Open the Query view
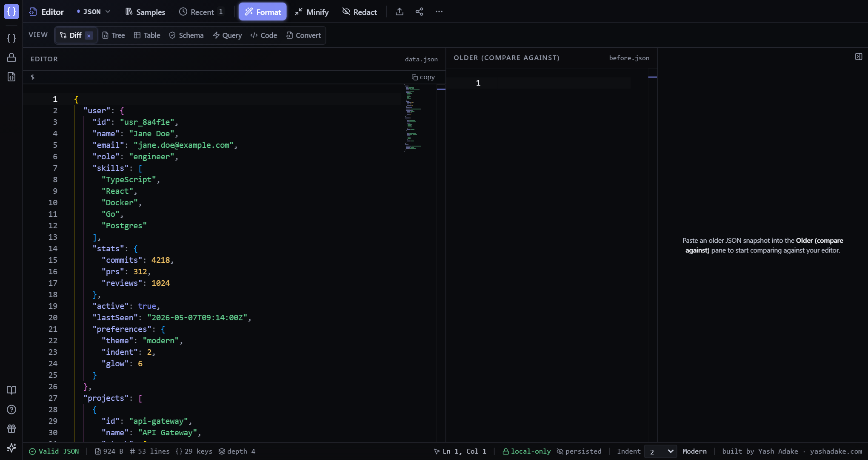The image size is (868, 460). point(227,35)
